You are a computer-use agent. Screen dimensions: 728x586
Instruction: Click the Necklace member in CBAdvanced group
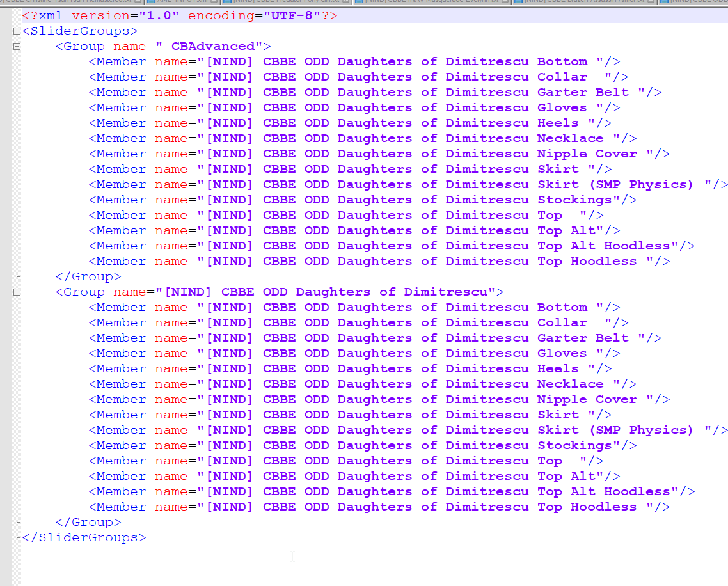pyautogui.click(x=363, y=138)
